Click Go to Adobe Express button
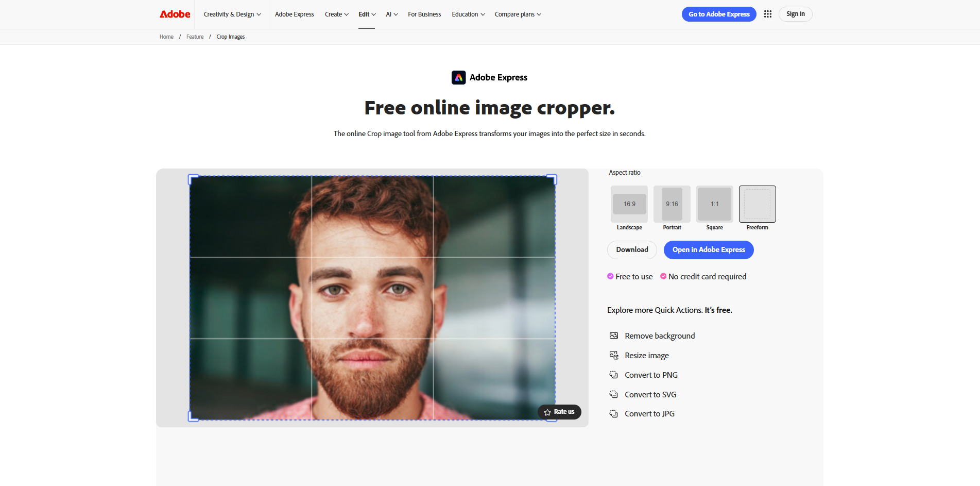The width and height of the screenshot is (980, 486). point(719,14)
